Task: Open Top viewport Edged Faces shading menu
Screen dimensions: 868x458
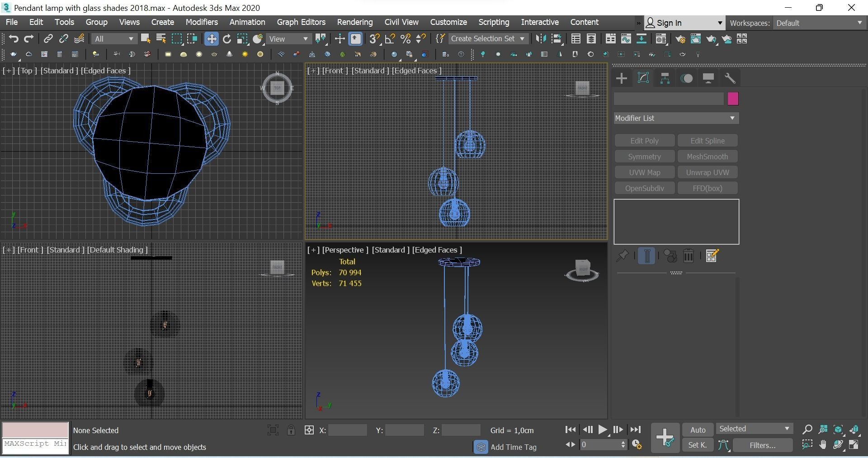Action: click(105, 71)
